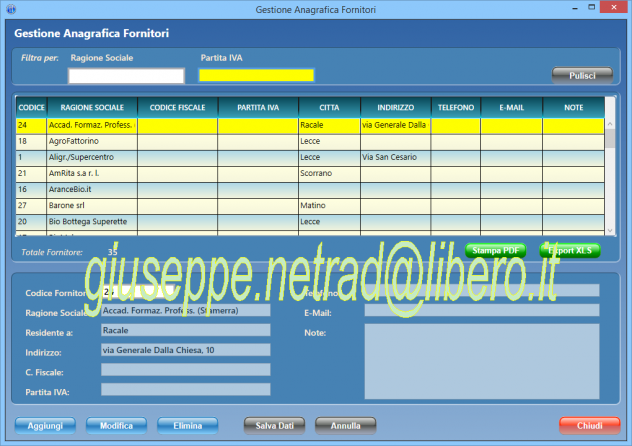Click the Aggiungi button
This screenshot has width=632, height=446.
point(45,426)
